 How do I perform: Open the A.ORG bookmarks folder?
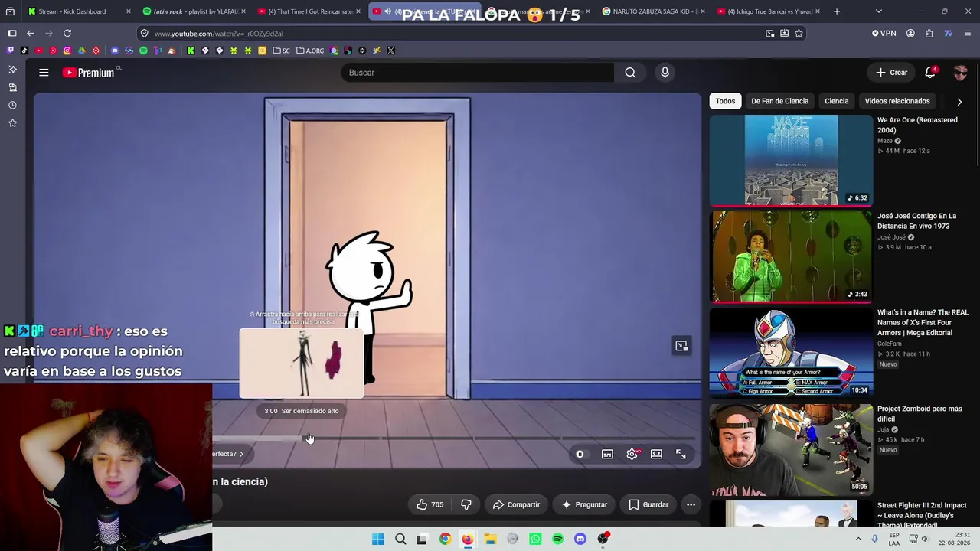(310, 51)
